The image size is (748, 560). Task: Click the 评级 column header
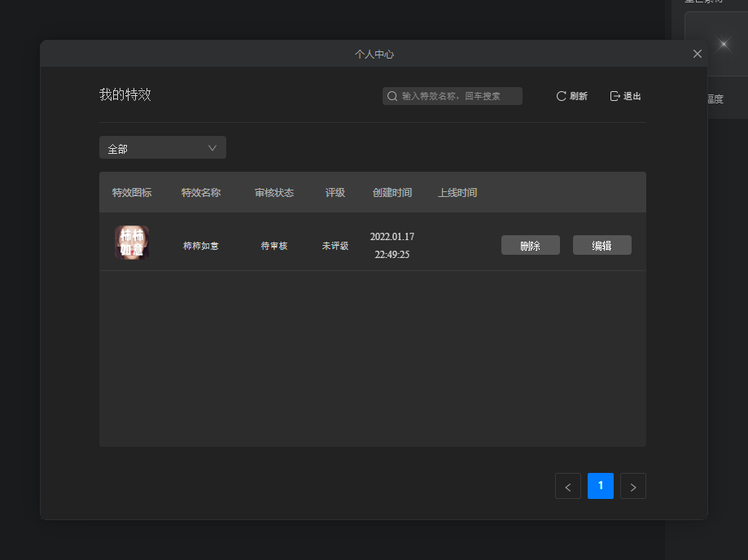pos(335,193)
